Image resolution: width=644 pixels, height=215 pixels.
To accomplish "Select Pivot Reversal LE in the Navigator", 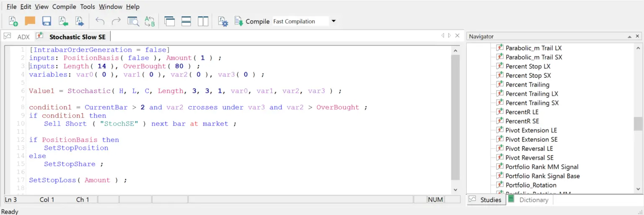I will tap(529, 149).
